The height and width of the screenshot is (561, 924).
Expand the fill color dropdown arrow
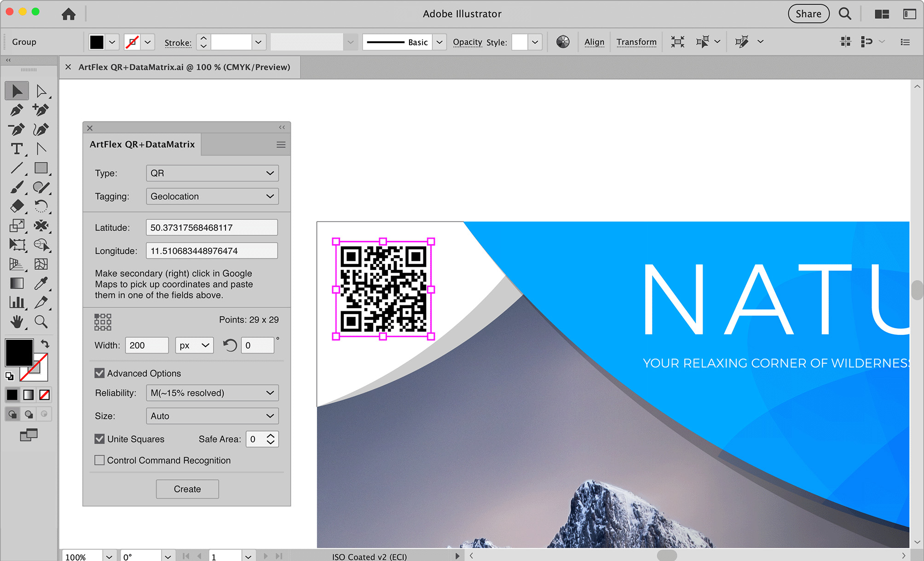tap(112, 42)
